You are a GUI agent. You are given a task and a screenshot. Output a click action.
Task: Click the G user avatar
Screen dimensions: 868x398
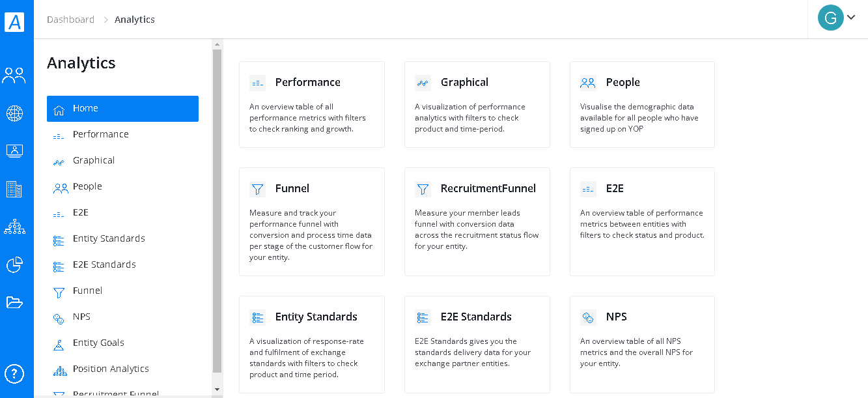click(830, 18)
